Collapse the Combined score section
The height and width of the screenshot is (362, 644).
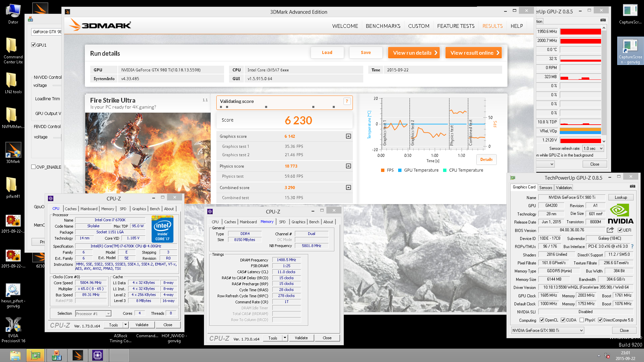348,187
